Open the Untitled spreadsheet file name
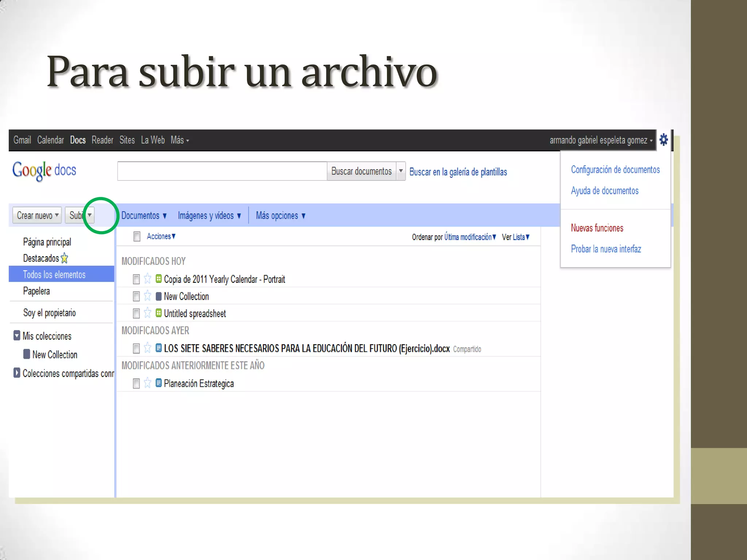The image size is (747, 560). click(195, 314)
